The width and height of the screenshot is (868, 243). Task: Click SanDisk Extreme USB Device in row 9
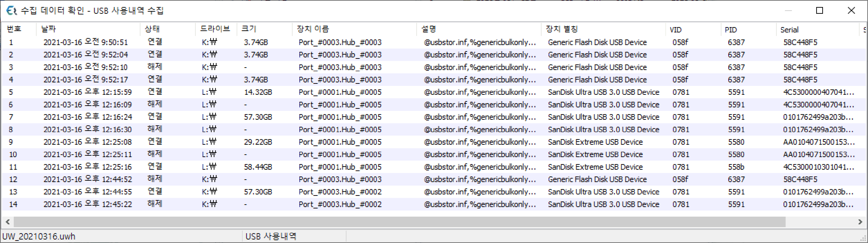595,142
